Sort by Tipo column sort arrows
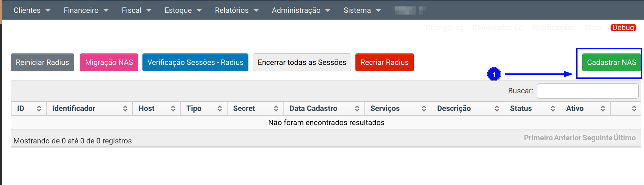 pyautogui.click(x=219, y=109)
